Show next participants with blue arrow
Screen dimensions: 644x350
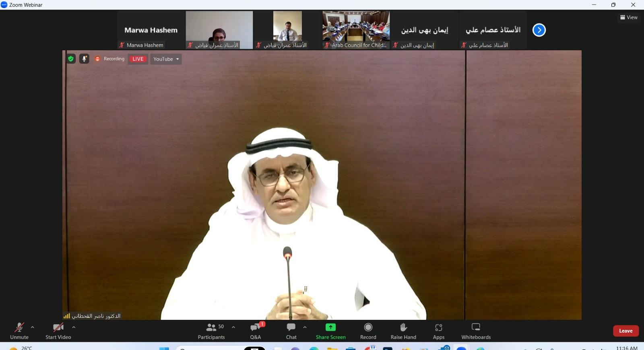click(x=539, y=30)
